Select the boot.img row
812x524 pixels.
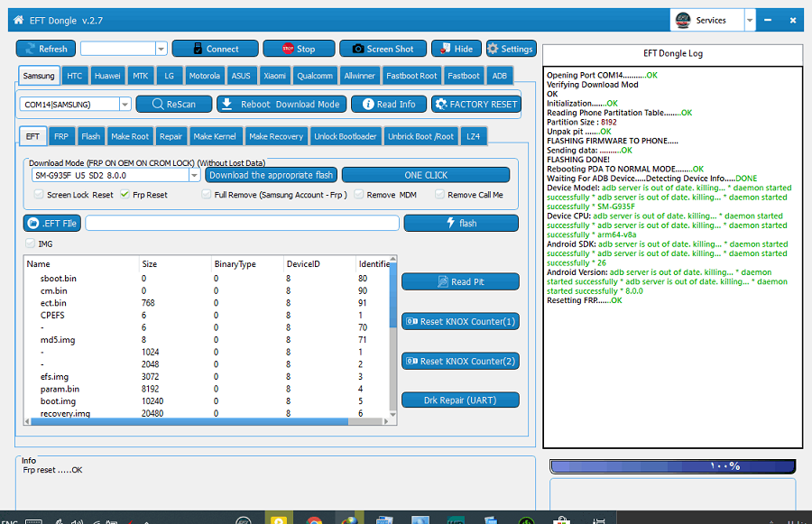point(207,401)
